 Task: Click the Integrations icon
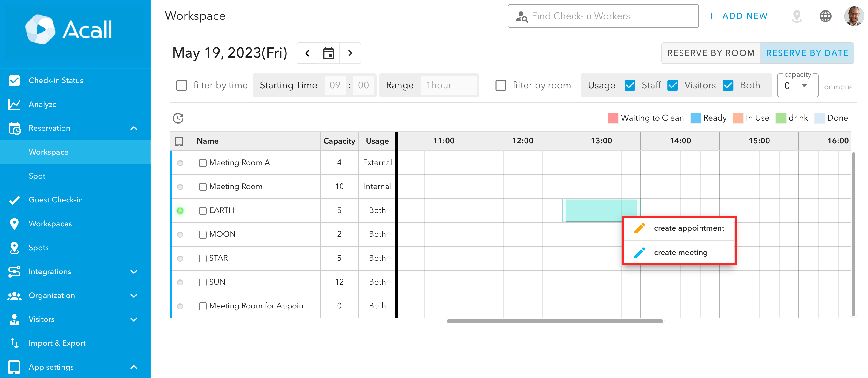coord(14,271)
